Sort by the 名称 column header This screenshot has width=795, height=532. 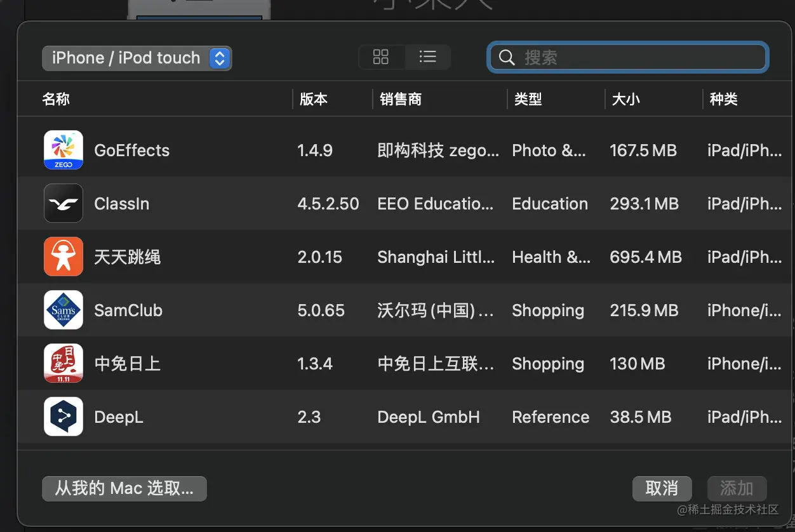coord(56,99)
